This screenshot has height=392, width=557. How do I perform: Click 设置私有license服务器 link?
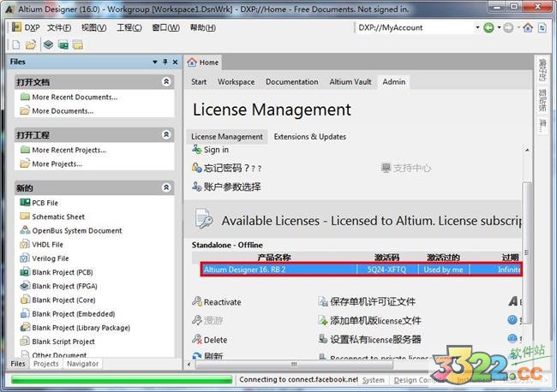(370, 340)
